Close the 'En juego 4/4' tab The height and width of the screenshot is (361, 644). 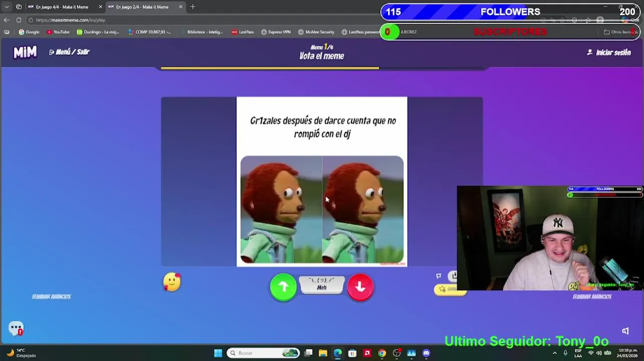point(100,7)
